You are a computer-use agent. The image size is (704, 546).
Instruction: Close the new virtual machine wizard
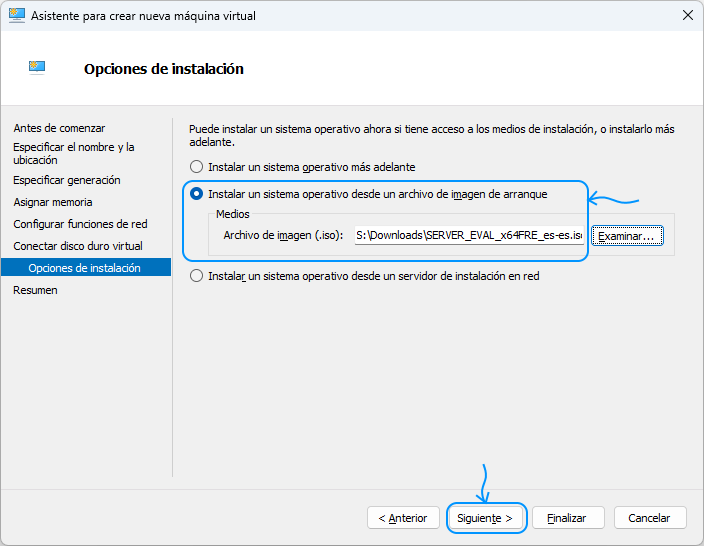(x=687, y=16)
